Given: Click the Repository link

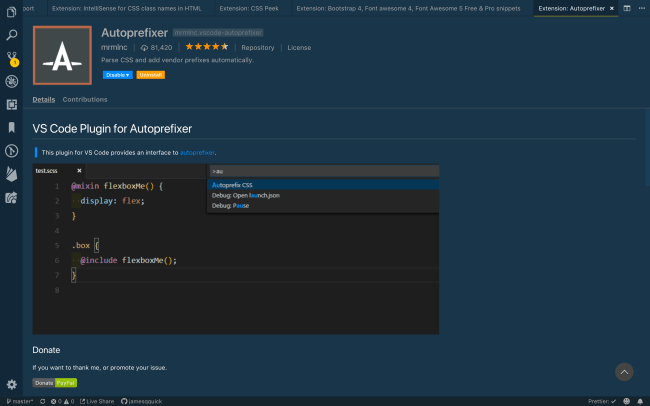Looking at the screenshot, I should [258, 47].
